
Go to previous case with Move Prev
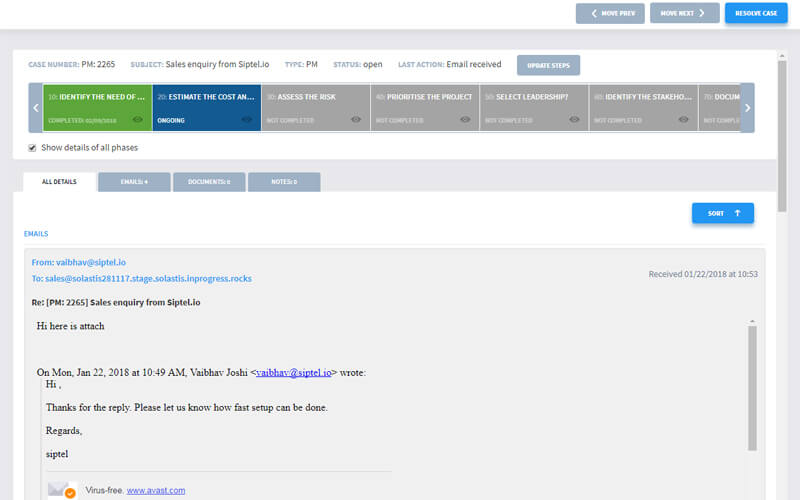pyautogui.click(x=610, y=13)
